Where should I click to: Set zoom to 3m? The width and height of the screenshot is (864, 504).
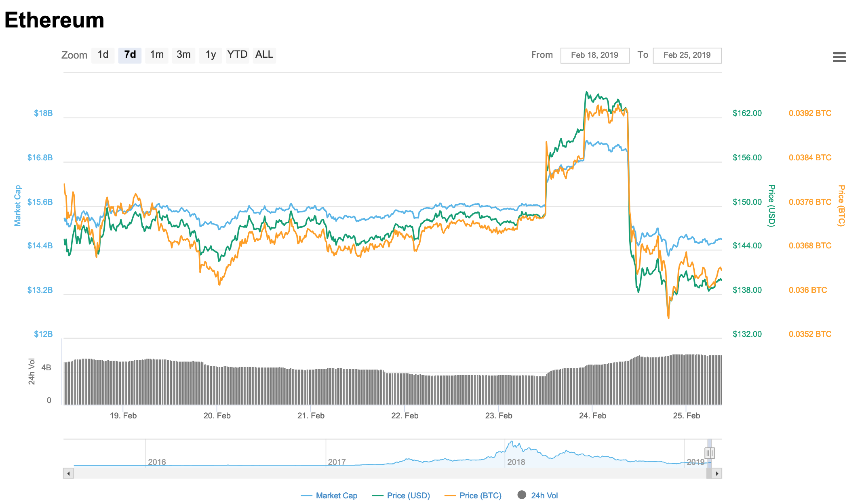pyautogui.click(x=183, y=55)
